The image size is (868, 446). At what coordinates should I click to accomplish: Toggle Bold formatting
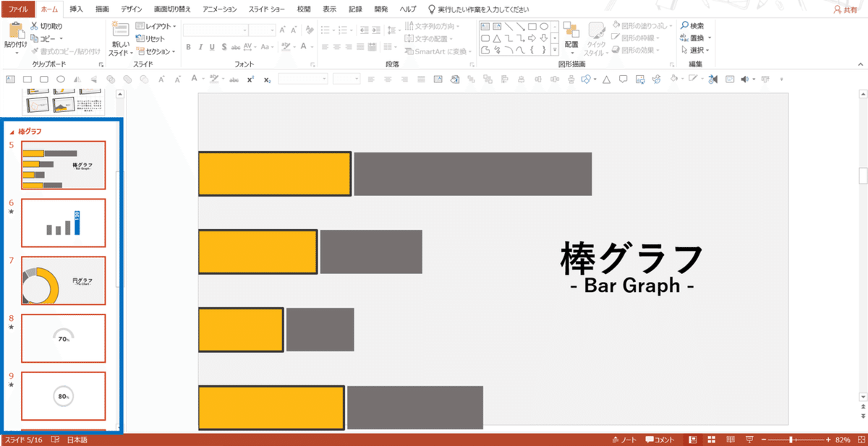(x=188, y=47)
